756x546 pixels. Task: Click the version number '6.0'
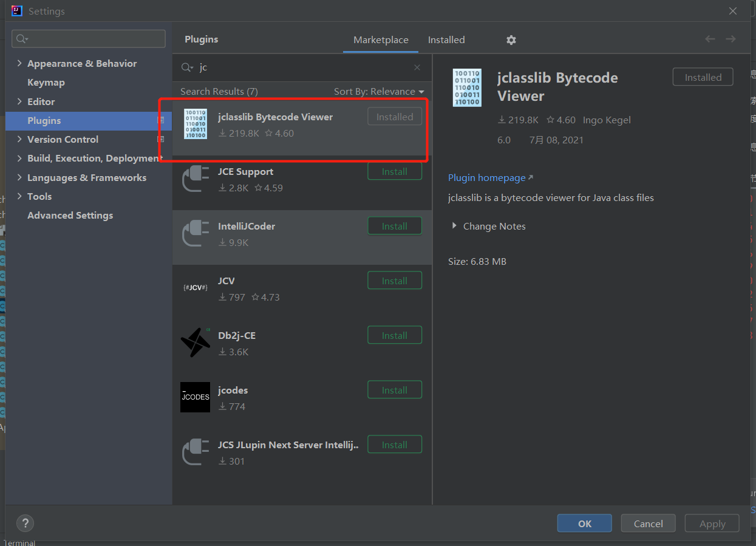coord(504,140)
